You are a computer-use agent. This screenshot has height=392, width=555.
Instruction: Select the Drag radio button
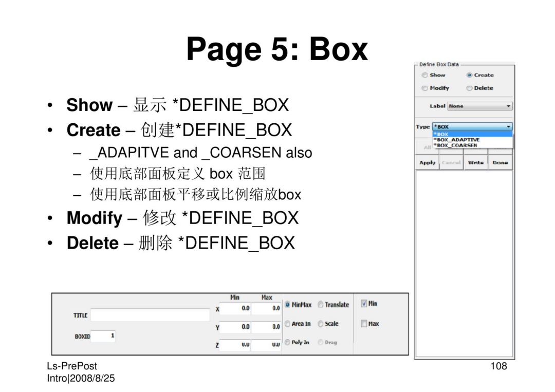tap(320, 342)
